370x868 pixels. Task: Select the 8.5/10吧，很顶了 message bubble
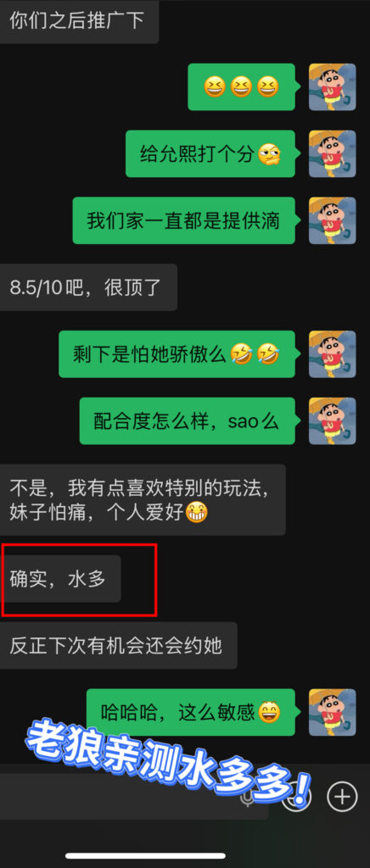click(x=88, y=287)
